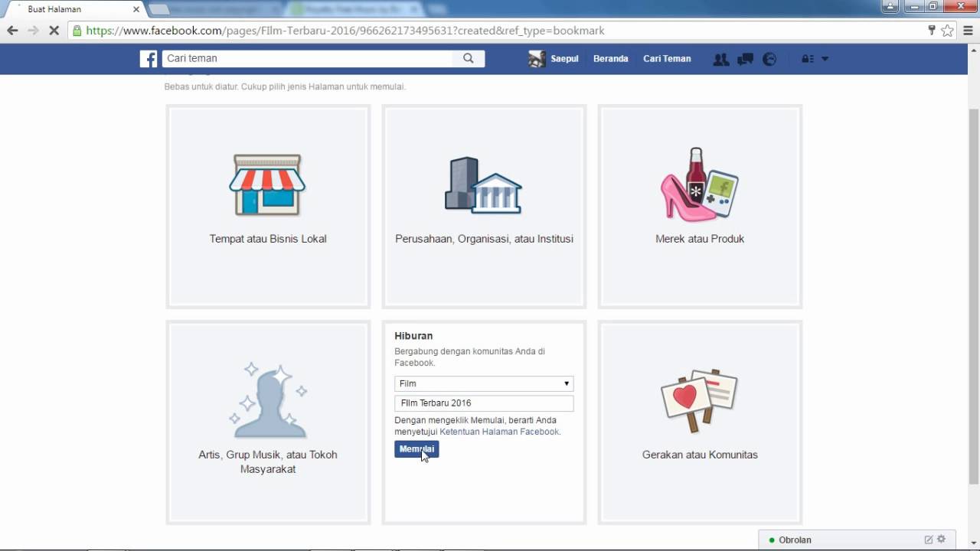Image resolution: width=980 pixels, height=551 pixels.
Task: Open Ketentuan Halaman Facebook link
Action: [499, 432]
